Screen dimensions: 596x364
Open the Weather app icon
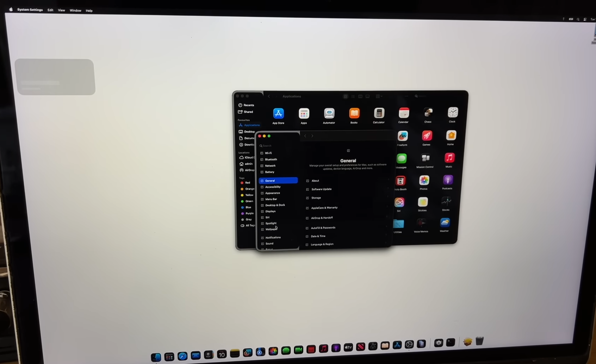pos(445,222)
